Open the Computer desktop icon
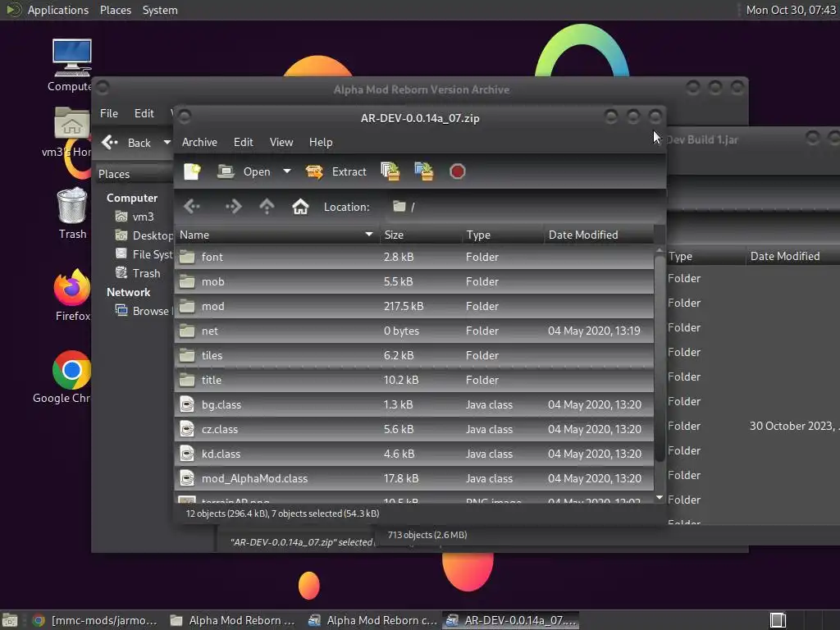 71,66
